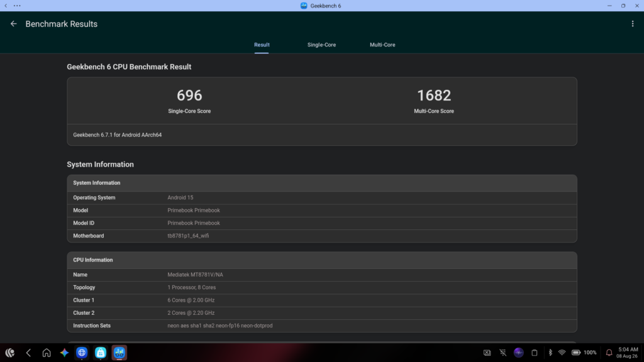Click the Cluster 2 row label
This screenshot has height=362, width=644.
click(84, 313)
